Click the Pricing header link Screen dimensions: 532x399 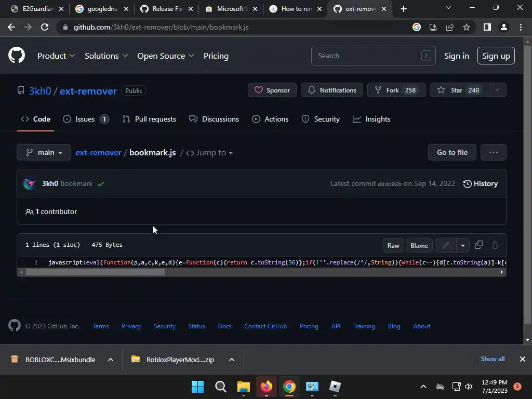(x=216, y=56)
